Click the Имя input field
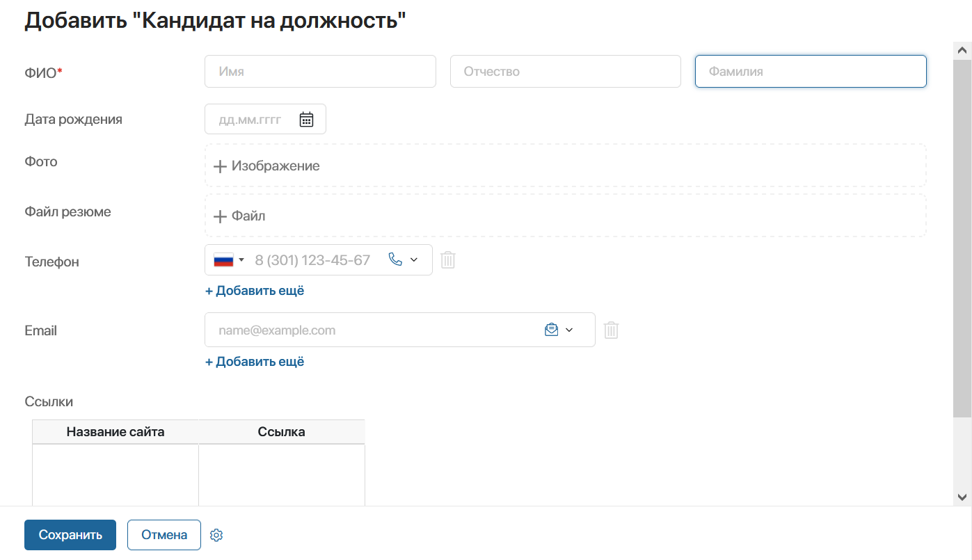 [320, 71]
